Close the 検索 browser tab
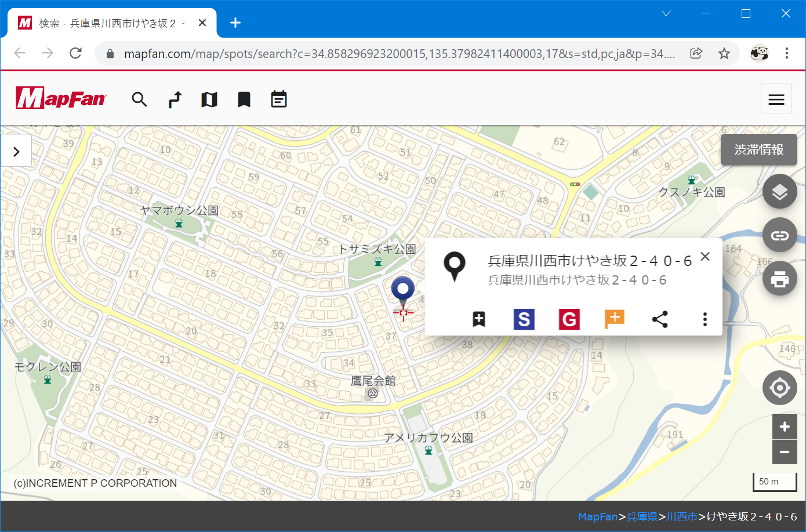The width and height of the screenshot is (806, 532). point(202,23)
